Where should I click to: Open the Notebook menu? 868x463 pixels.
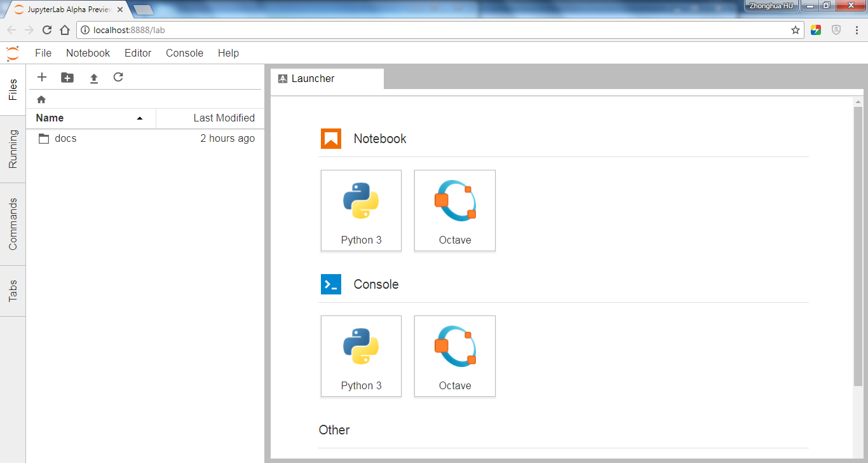coord(88,53)
